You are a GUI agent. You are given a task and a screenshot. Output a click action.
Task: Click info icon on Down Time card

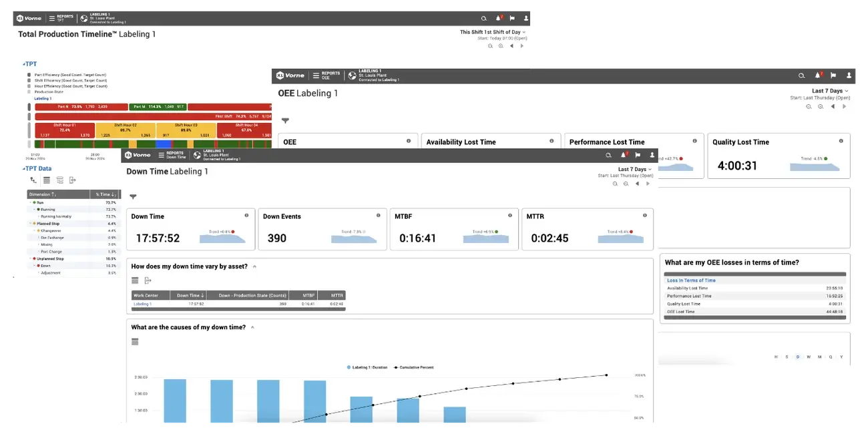tap(246, 216)
